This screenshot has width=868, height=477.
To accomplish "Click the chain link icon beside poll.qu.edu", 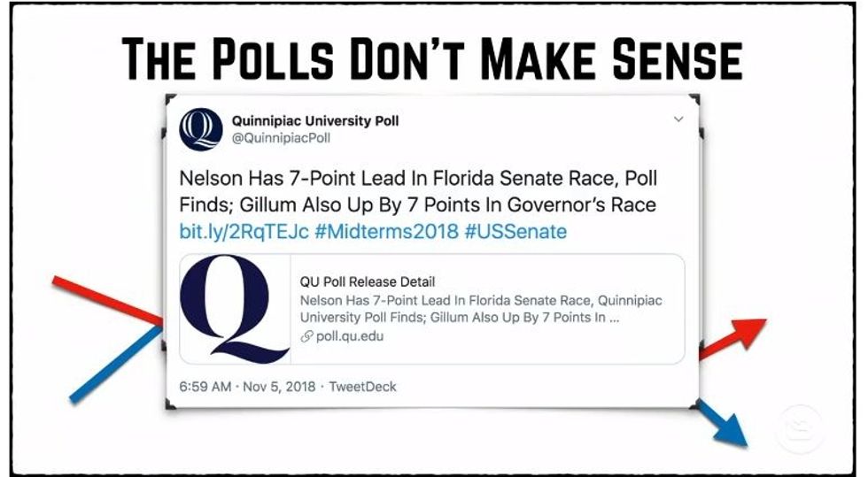I will [307, 336].
